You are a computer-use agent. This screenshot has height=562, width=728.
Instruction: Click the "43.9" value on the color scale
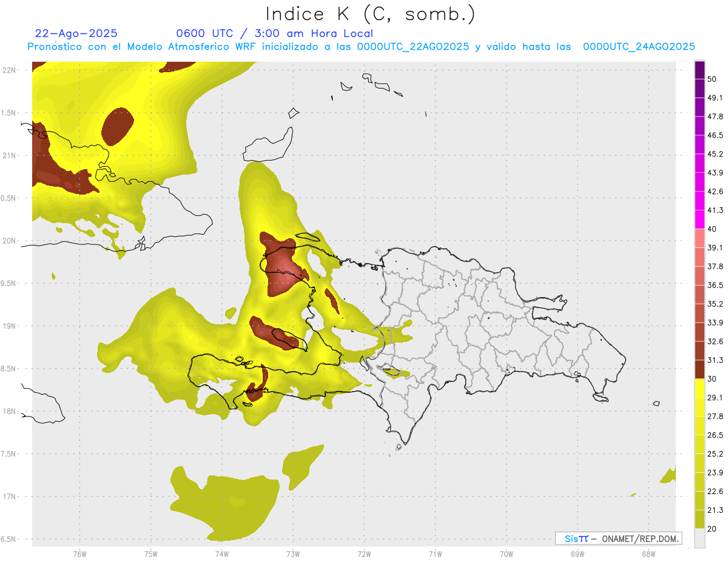click(715, 173)
